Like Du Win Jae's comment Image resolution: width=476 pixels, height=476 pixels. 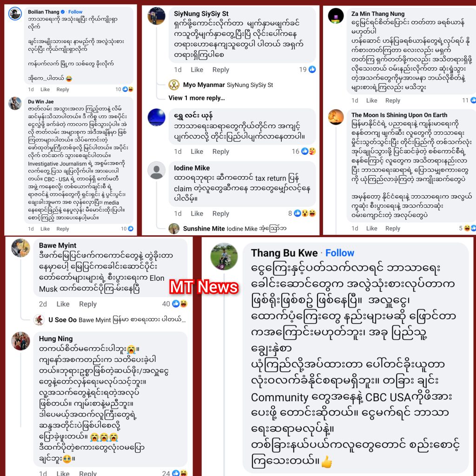pos(45,229)
